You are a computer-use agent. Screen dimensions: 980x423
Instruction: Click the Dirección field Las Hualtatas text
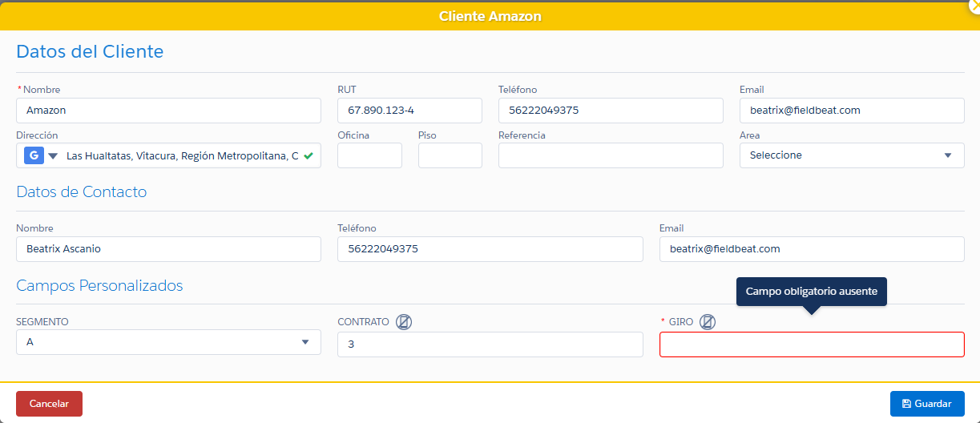coord(183,155)
